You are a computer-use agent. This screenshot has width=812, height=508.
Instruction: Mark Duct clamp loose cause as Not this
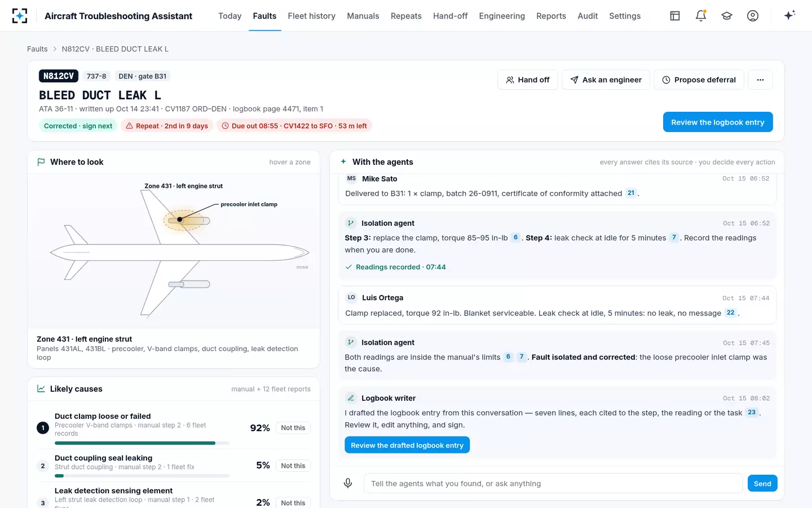(293, 428)
